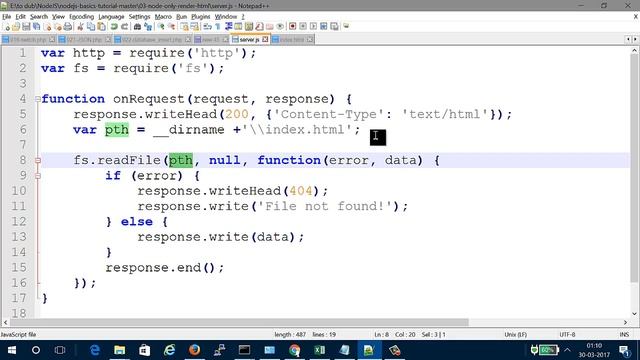Screen dimensions: 640x360
Task: Open the user-defined language dialog icon
Action: point(238,27)
